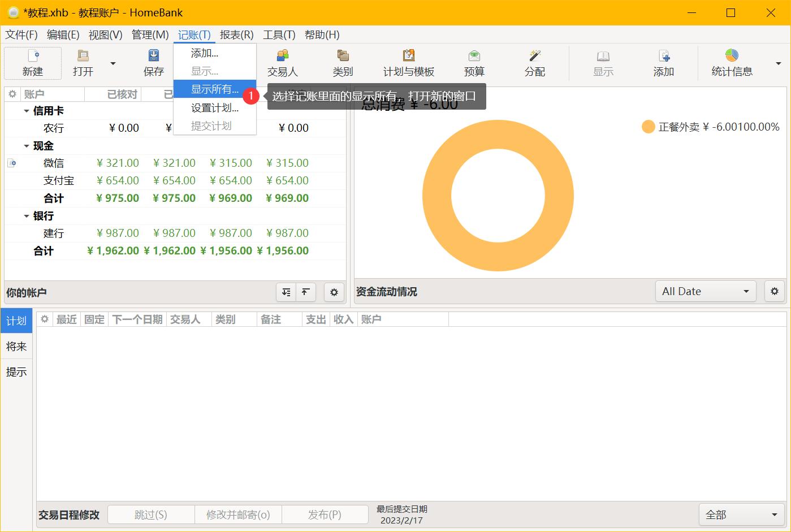
Task: Open the 报表(R) menu
Action: point(236,34)
